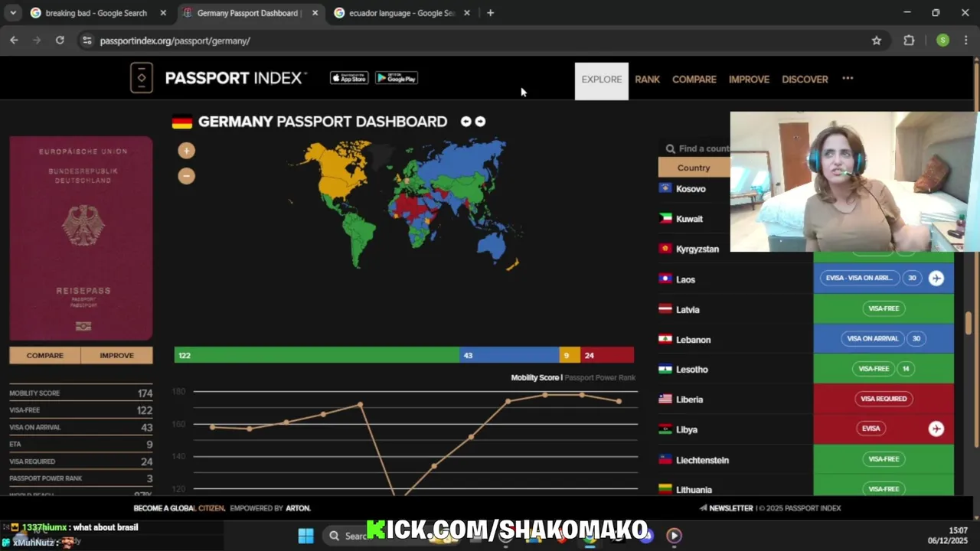Click the IMPROVE button below the passport
This screenshot has width=980, height=551.
(x=117, y=356)
